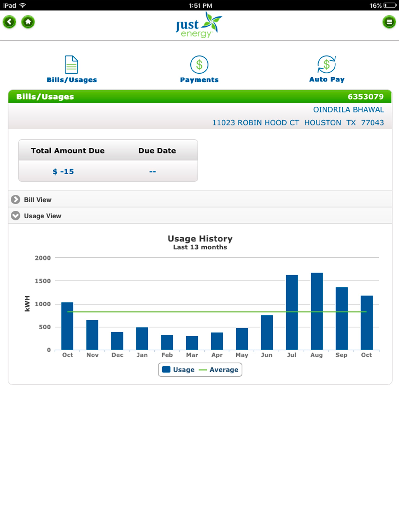Tap the Just Energy logo
Screen dimensions: 399x532
199,25
